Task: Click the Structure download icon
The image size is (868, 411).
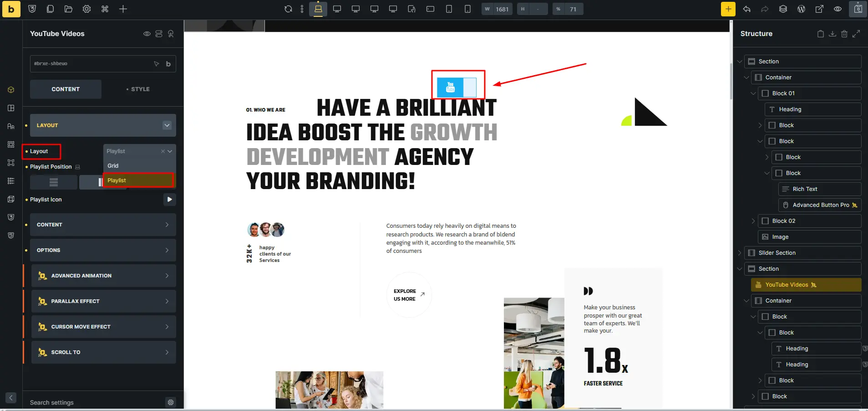Action: 832,34
